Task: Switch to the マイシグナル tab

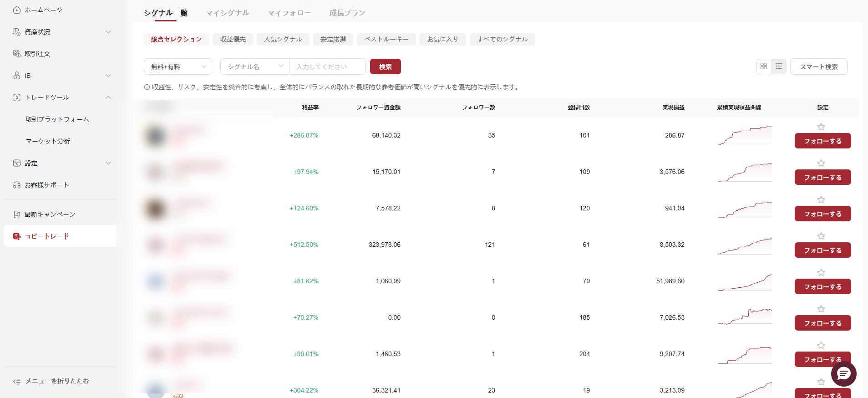Action: click(x=228, y=13)
